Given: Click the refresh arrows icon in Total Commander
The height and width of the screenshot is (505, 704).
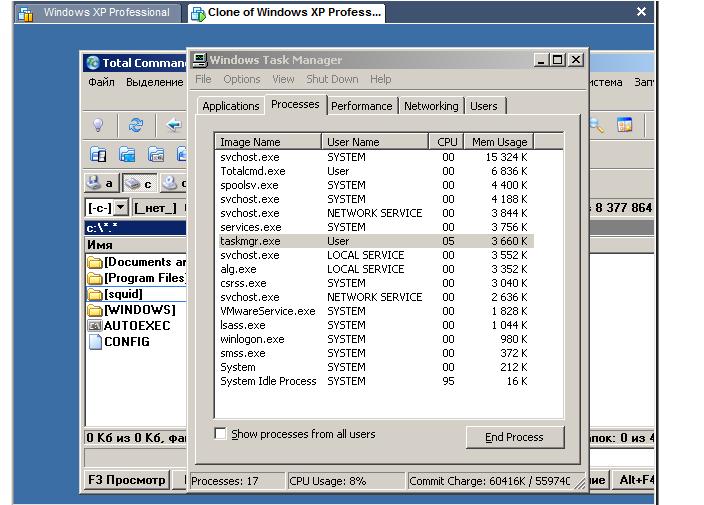Looking at the screenshot, I should (136, 124).
